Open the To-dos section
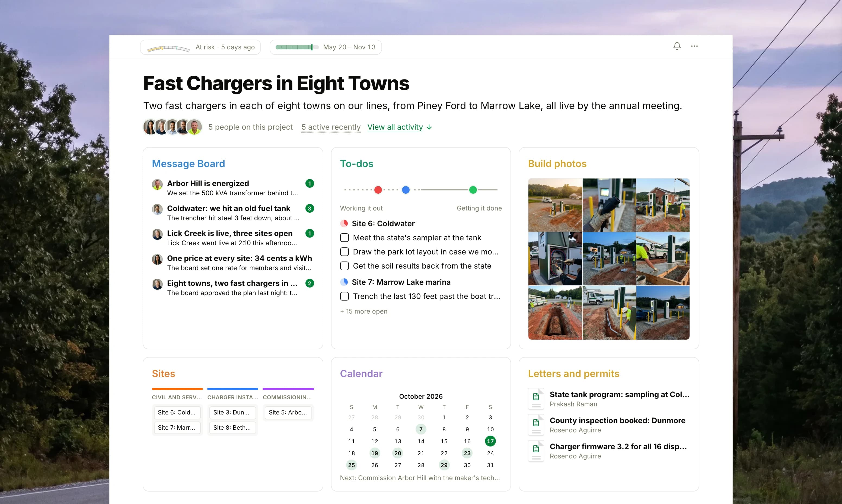 pos(356,164)
